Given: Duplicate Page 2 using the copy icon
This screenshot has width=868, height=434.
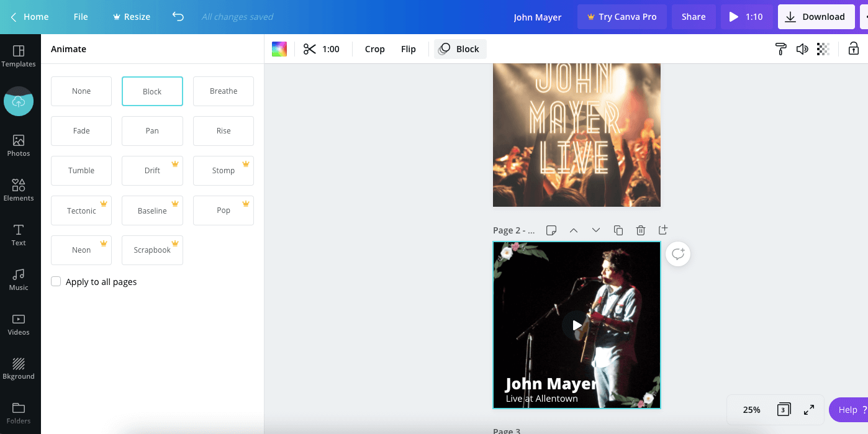Looking at the screenshot, I should click(618, 230).
